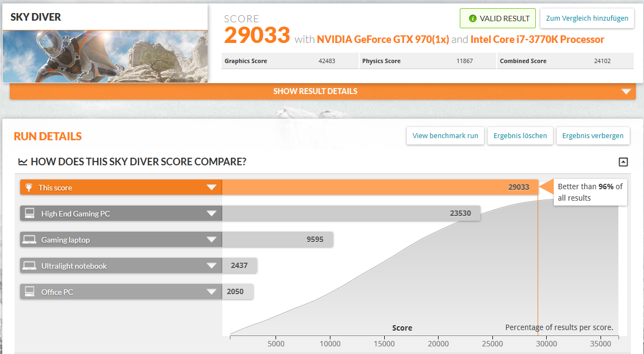Click the trophy icon in This score row
This screenshot has width=644, height=354.
[x=29, y=188]
